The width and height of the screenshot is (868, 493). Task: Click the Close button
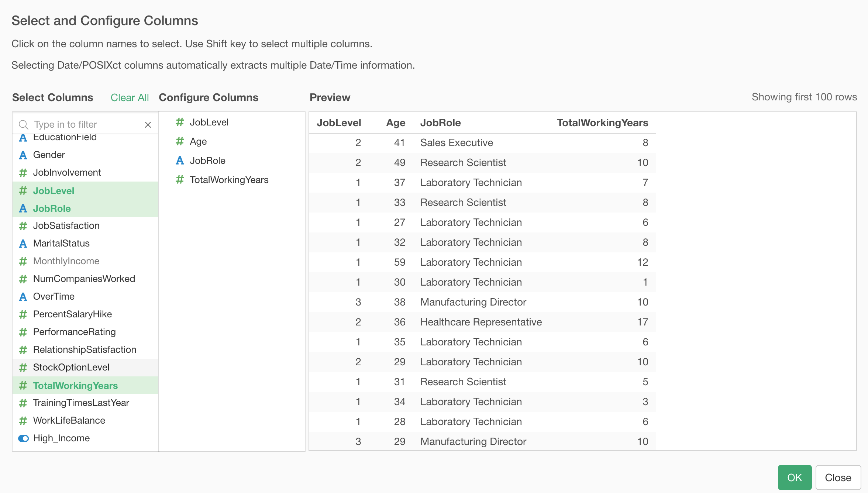[x=838, y=477]
